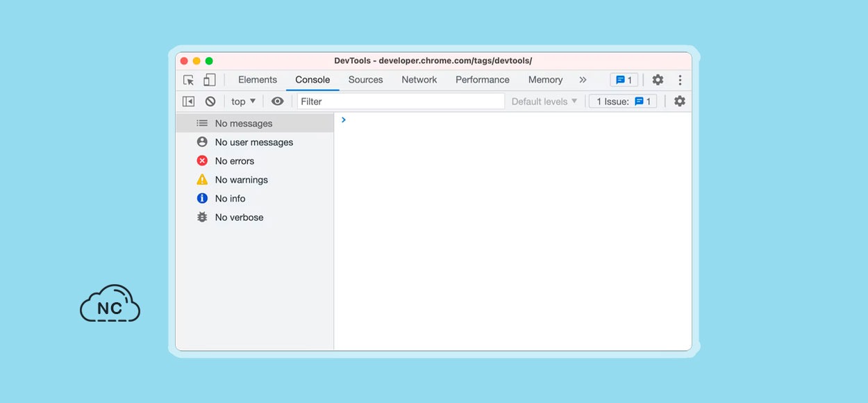
Task: Select No verbose filter
Action: tap(255, 217)
